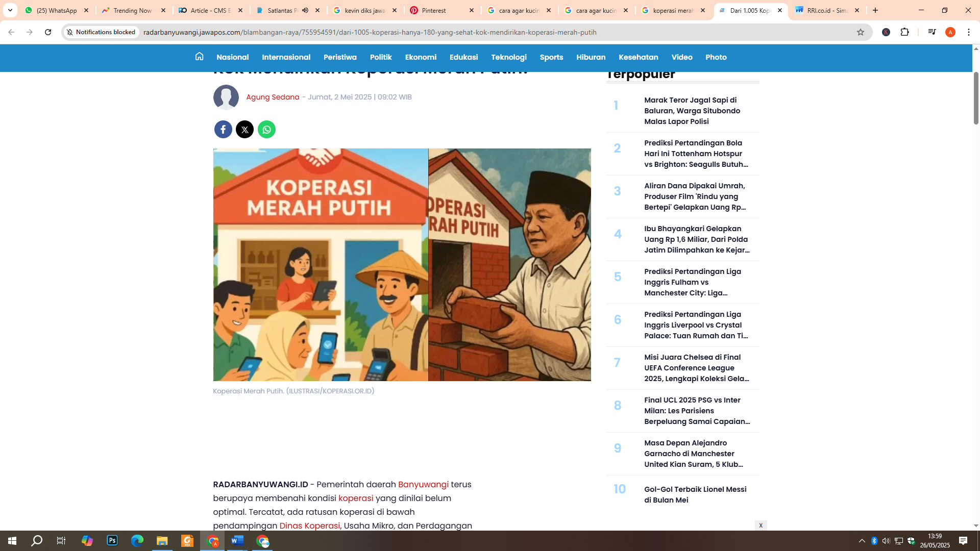Open the browser extensions puzzle icon
Viewport: 980px width, 551px height.
point(905,32)
